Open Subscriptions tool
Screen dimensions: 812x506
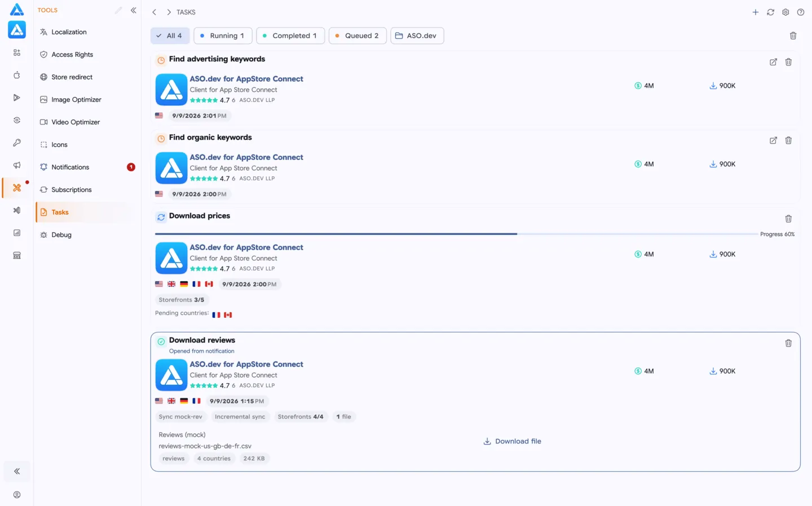coord(87,190)
